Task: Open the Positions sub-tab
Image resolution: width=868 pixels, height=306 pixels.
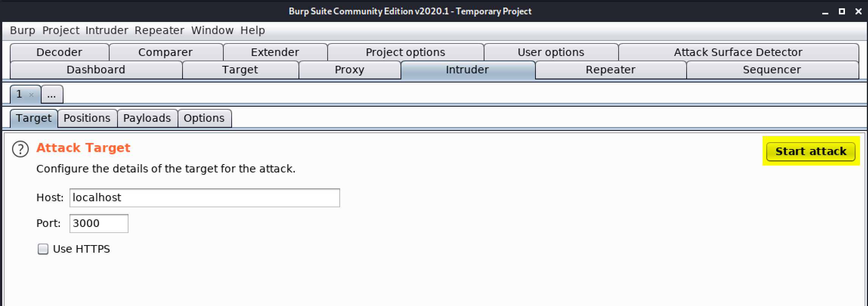Action: (x=87, y=118)
